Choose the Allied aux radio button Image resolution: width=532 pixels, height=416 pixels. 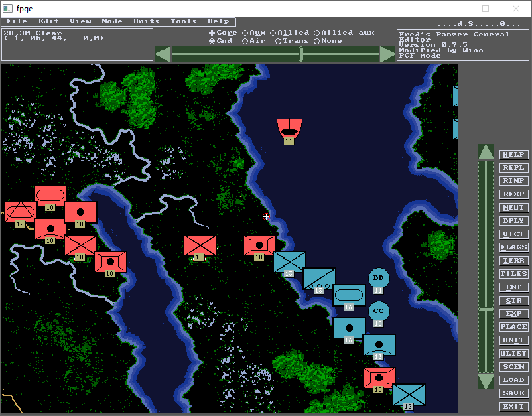point(344,33)
